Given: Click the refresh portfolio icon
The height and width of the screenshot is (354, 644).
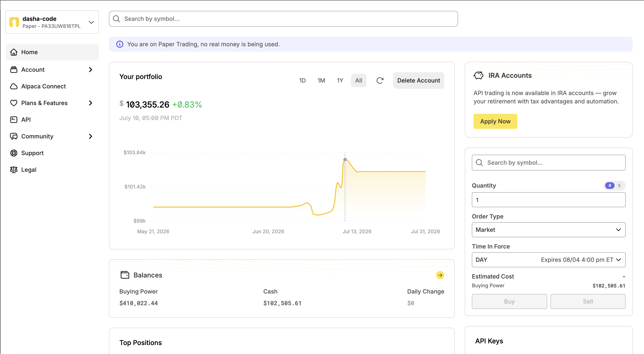Looking at the screenshot, I should click(x=380, y=80).
